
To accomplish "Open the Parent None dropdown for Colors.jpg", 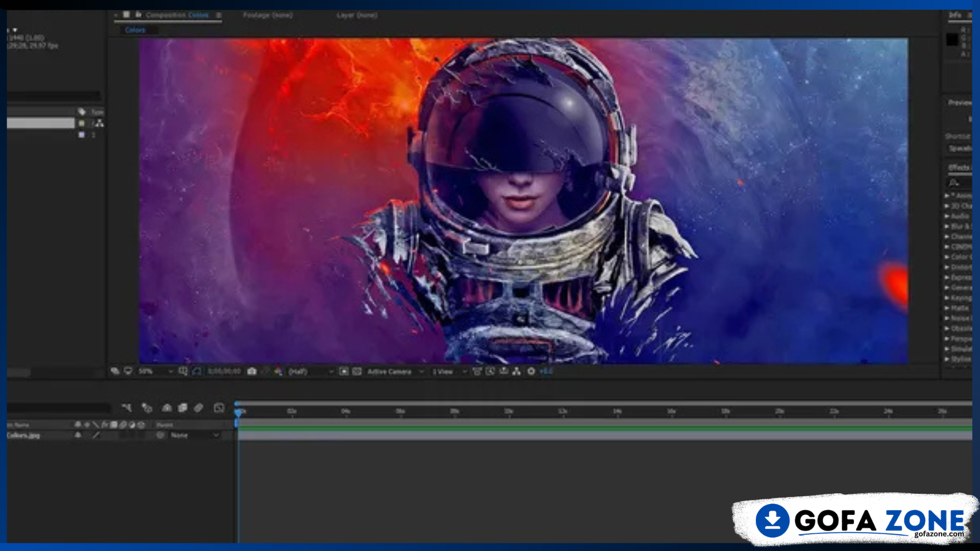I will [194, 435].
